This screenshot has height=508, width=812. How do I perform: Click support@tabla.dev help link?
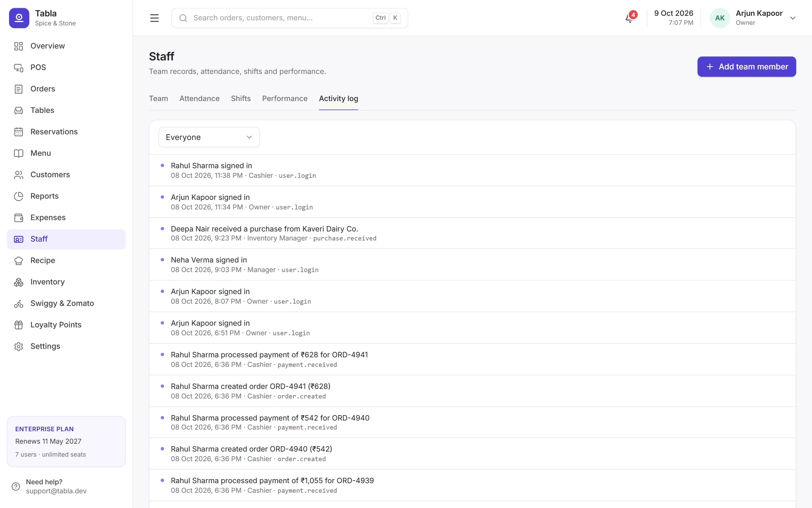56,491
